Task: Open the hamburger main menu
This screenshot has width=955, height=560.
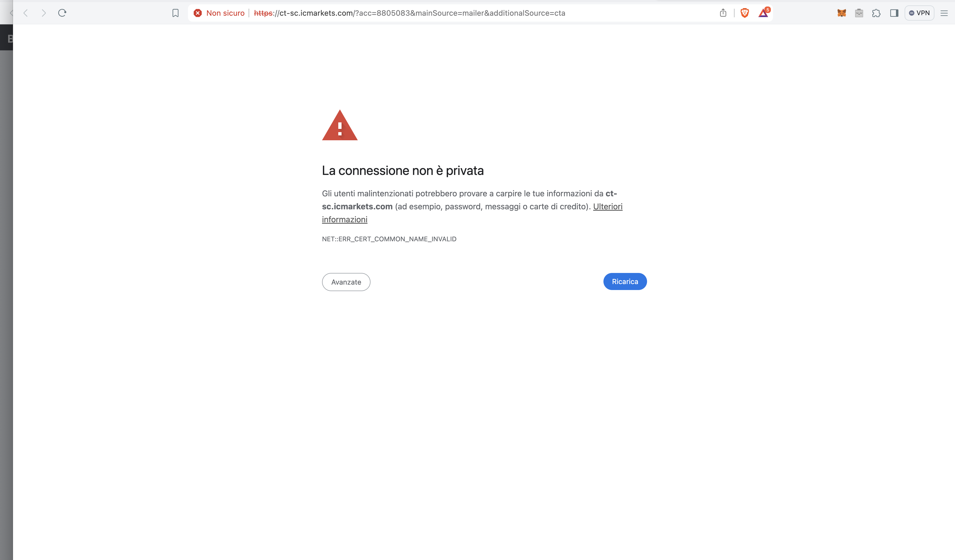Action: click(944, 13)
